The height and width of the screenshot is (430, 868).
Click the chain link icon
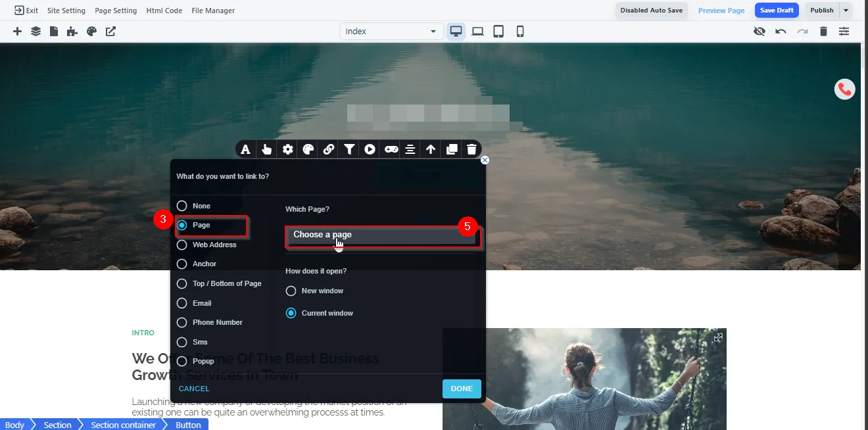tap(329, 149)
